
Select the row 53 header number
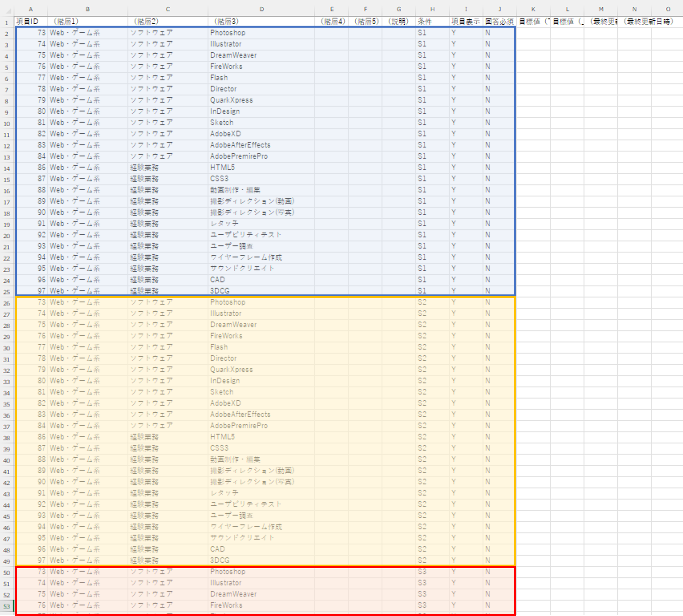[x=7, y=606]
